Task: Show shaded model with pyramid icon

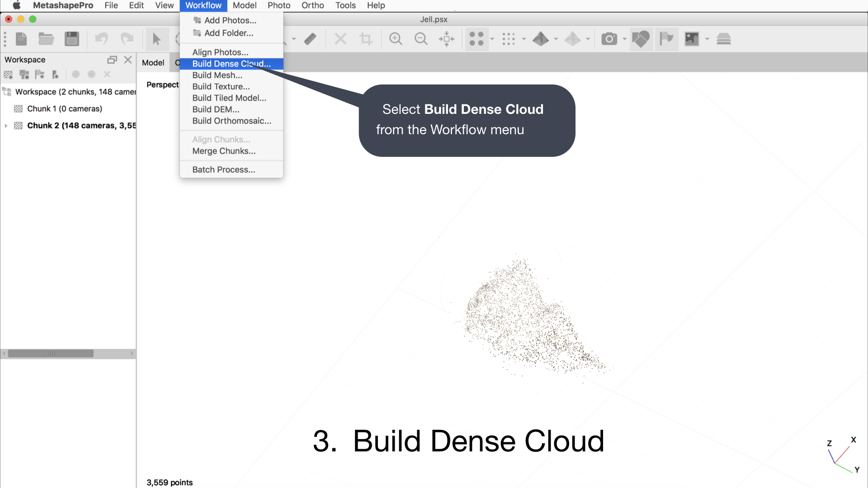Action: click(541, 39)
